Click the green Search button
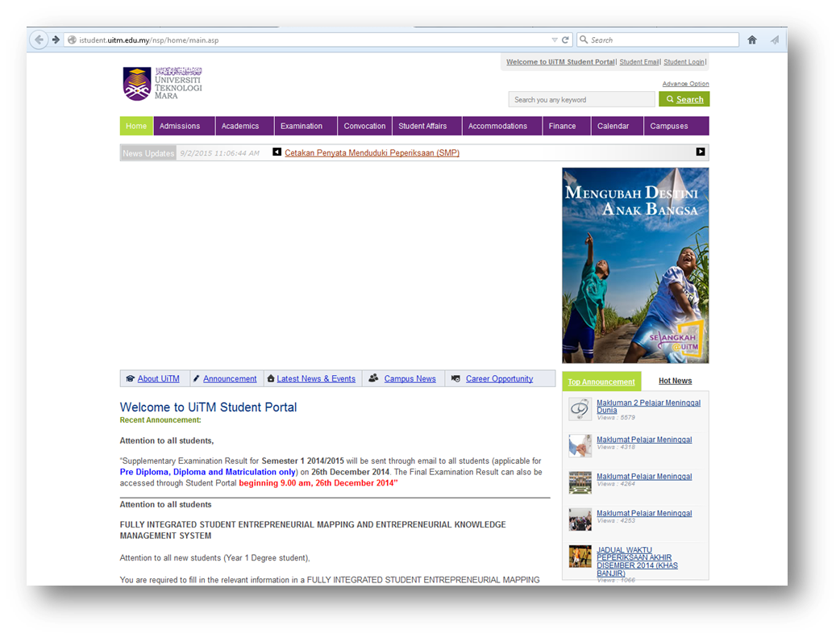 (684, 99)
